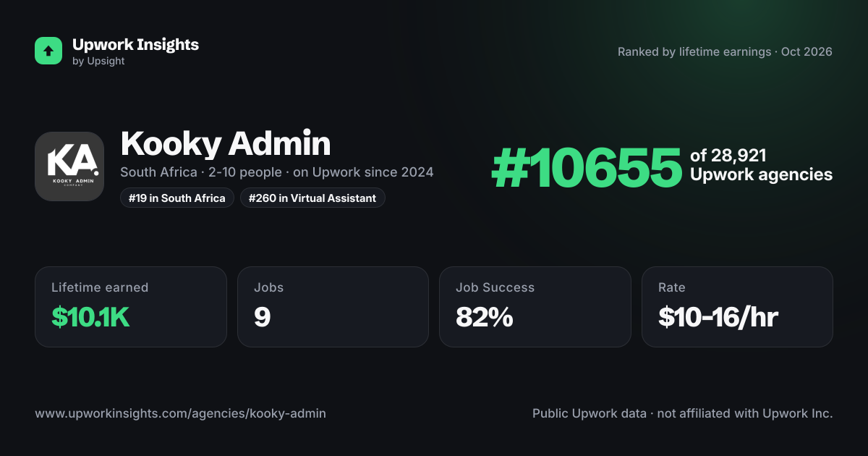The height and width of the screenshot is (456, 868).
Task: Click the "South Africa · 2-10 people" details line
Action: [277, 172]
